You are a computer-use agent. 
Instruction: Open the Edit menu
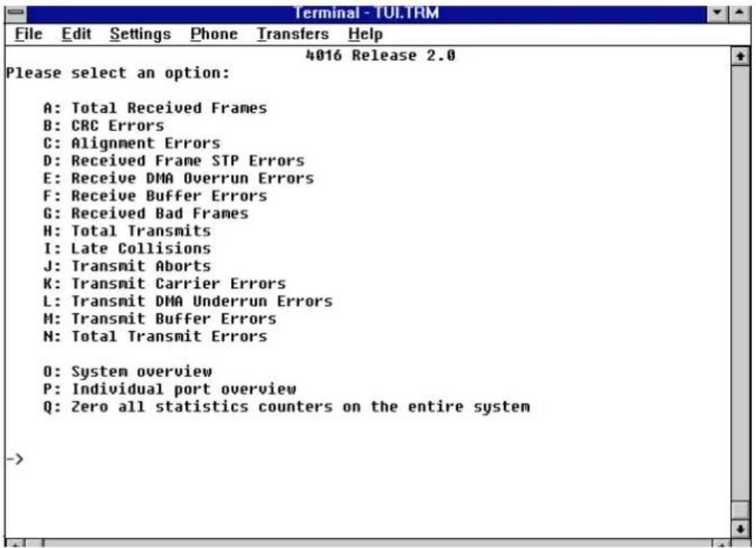(x=76, y=34)
